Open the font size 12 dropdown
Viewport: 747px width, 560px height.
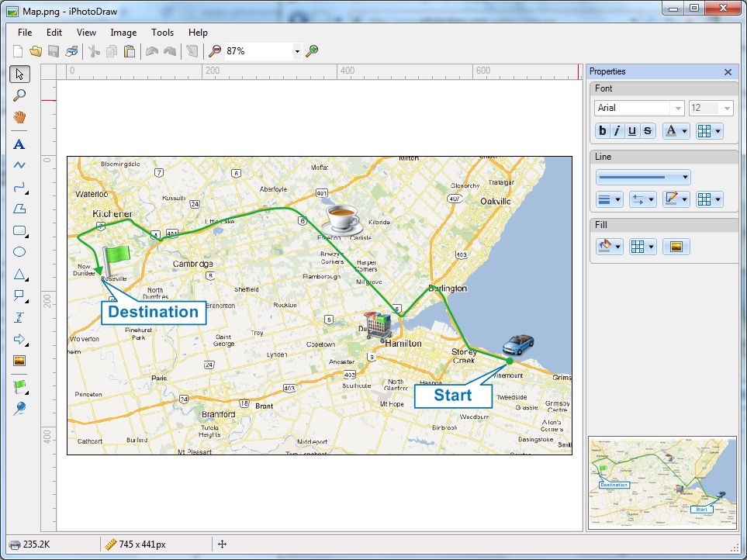(x=726, y=108)
